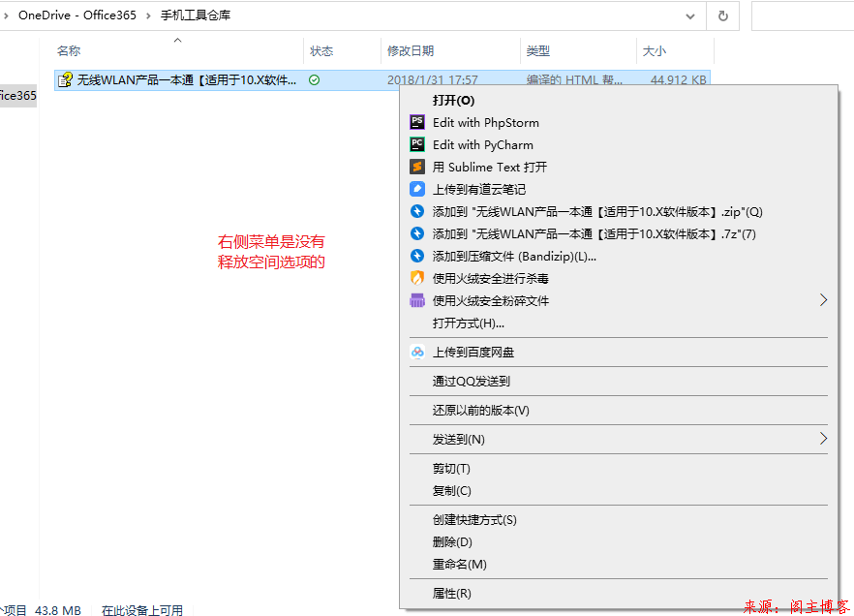Click the PhpStorm icon in context menu
The image size is (854, 616).
417,122
